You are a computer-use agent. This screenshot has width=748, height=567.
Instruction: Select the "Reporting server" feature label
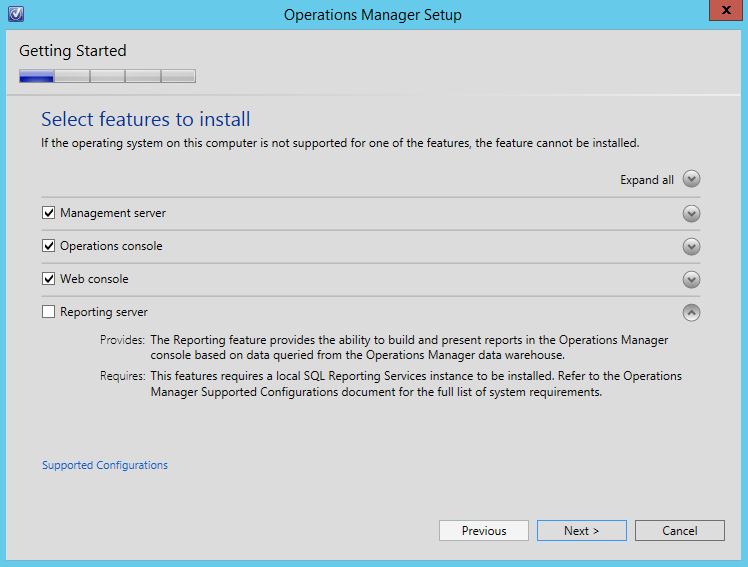[x=103, y=312]
